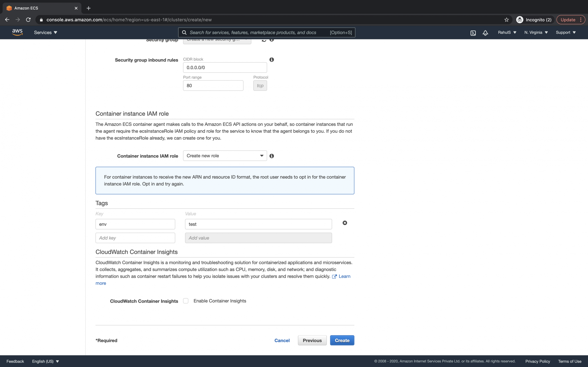
Task: Bookmark the page with the star icon
Action: 506,20
